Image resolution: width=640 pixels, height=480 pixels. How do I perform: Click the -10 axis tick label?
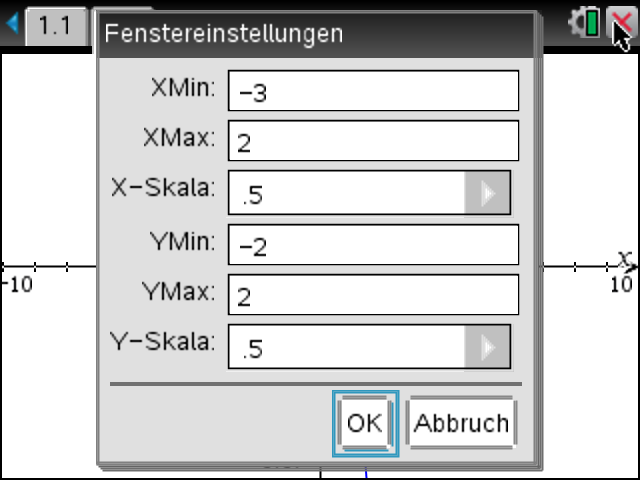coord(18,285)
